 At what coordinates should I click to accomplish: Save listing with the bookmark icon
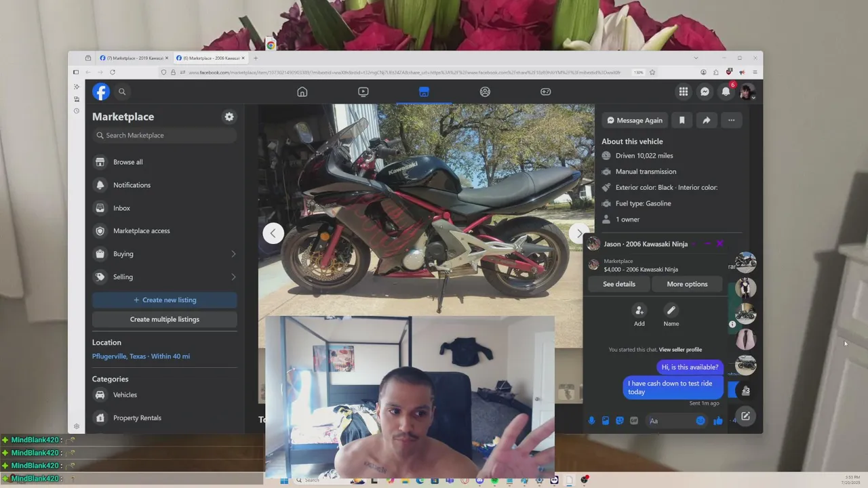682,120
